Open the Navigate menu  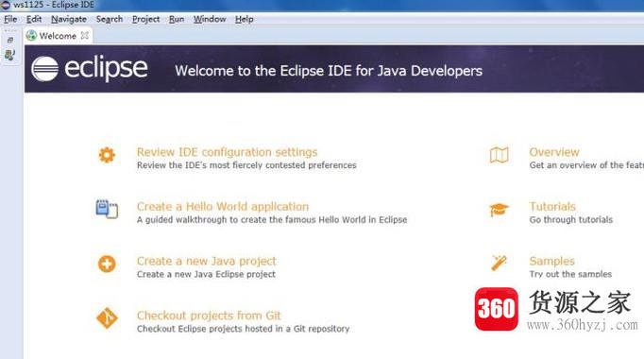coord(69,19)
